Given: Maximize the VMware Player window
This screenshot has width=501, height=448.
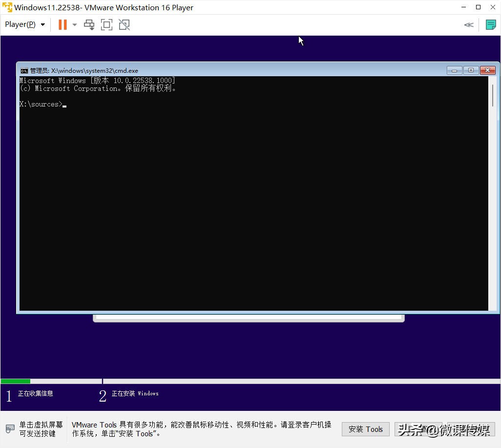Looking at the screenshot, I should (479, 7).
